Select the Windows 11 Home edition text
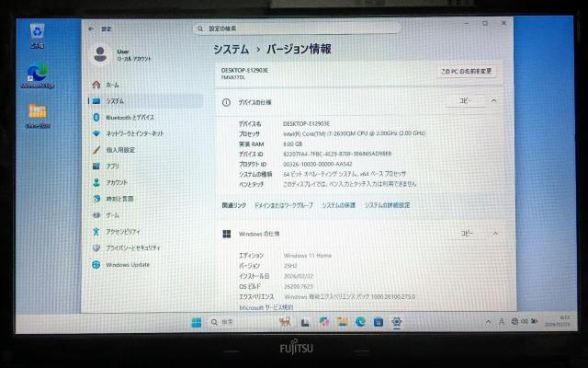 308,256
